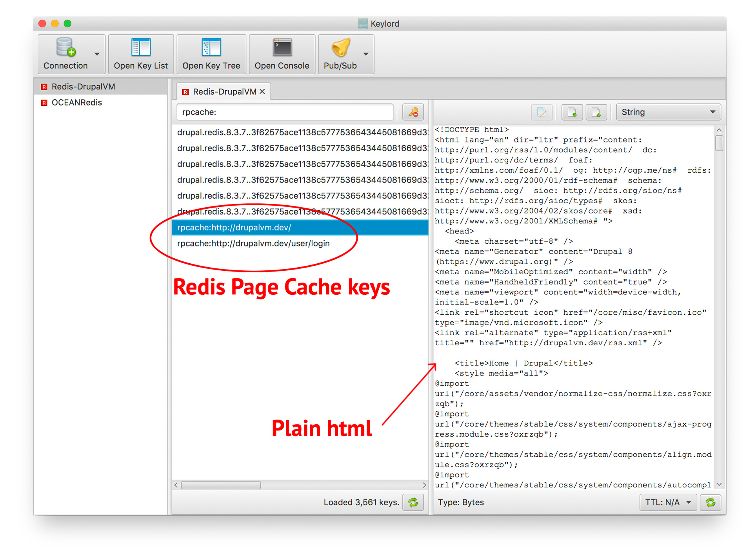The image size is (756, 558).
Task: Click value pane vertical scrollbar thumb
Action: (719, 143)
